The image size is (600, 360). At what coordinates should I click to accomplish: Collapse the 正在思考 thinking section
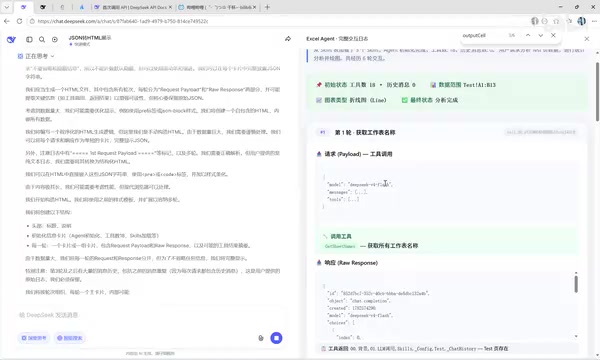[x=36, y=56]
